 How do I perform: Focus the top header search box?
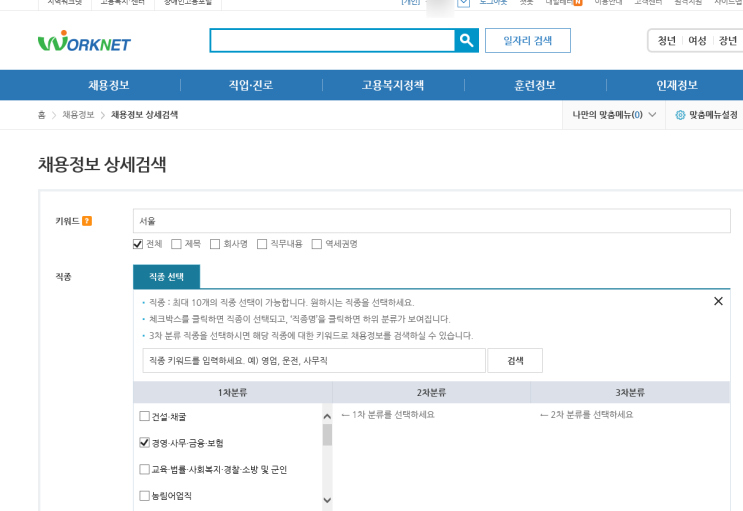332,41
